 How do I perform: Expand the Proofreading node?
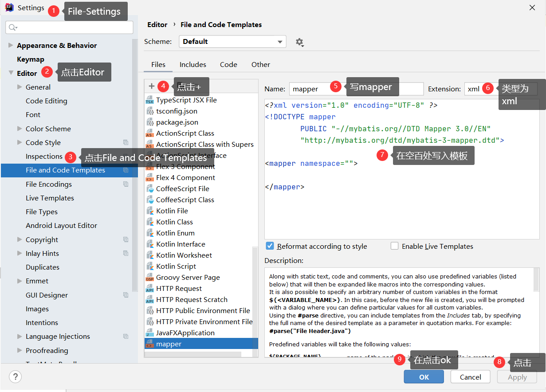tap(20, 350)
